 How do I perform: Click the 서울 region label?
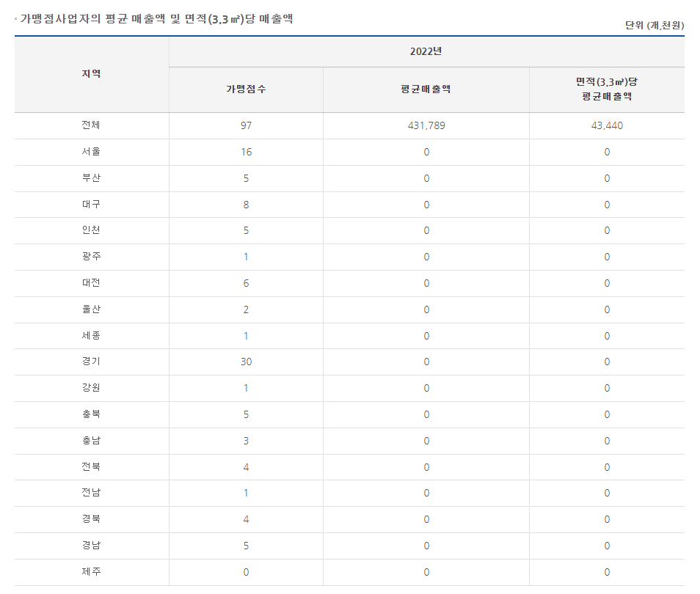pos(92,152)
